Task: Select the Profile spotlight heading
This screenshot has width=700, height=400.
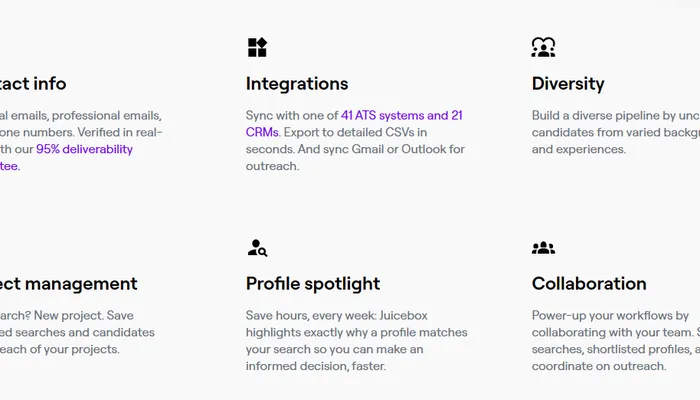Action: [313, 284]
